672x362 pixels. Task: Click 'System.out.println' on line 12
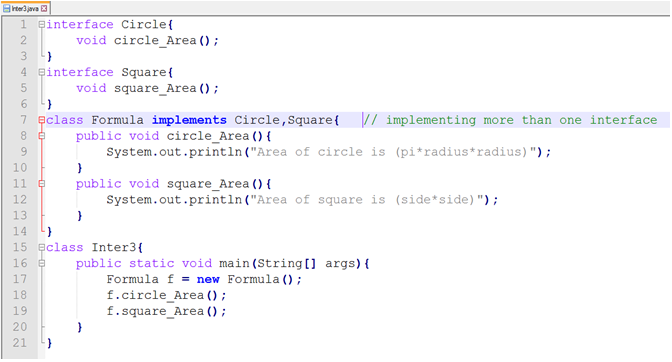(x=174, y=200)
